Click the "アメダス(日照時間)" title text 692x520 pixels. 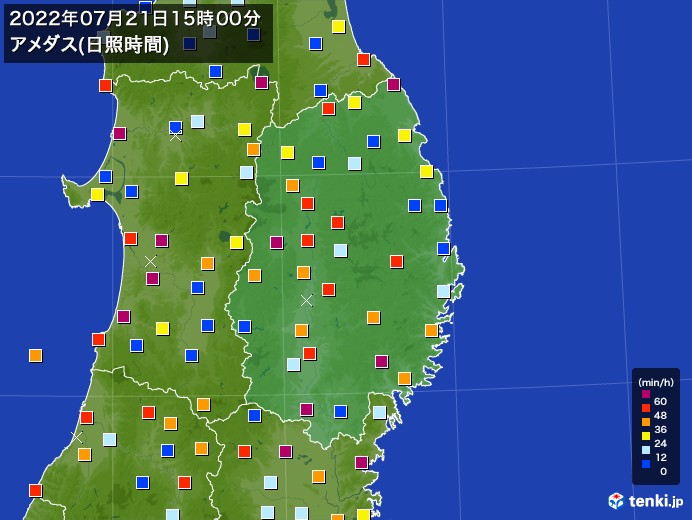89,45
